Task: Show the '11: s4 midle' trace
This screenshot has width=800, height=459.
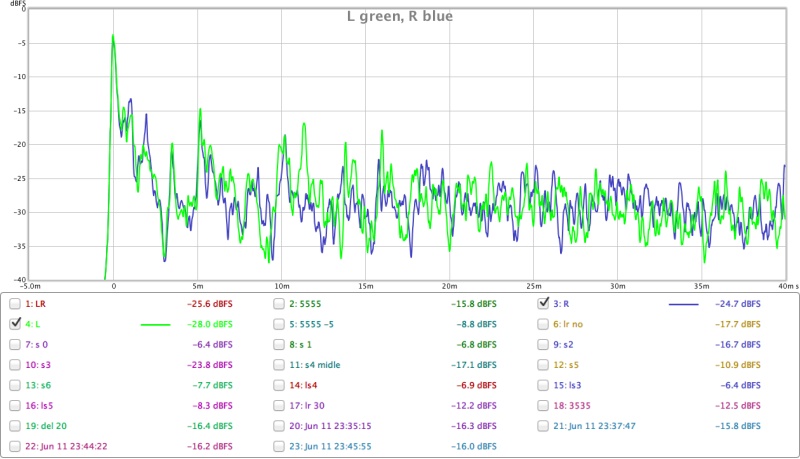Action: coord(279,365)
